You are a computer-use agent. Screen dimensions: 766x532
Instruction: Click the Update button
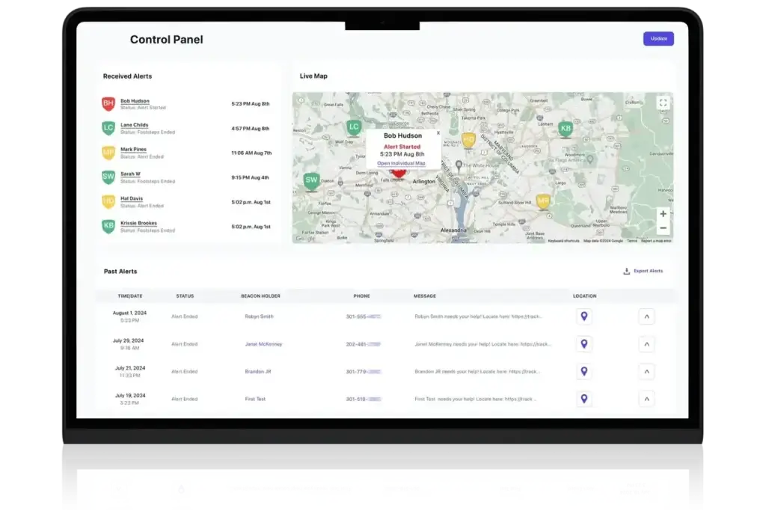(658, 39)
